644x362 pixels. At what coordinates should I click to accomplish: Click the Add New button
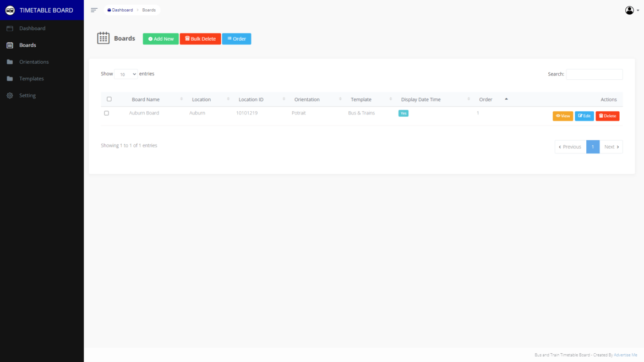[160, 39]
